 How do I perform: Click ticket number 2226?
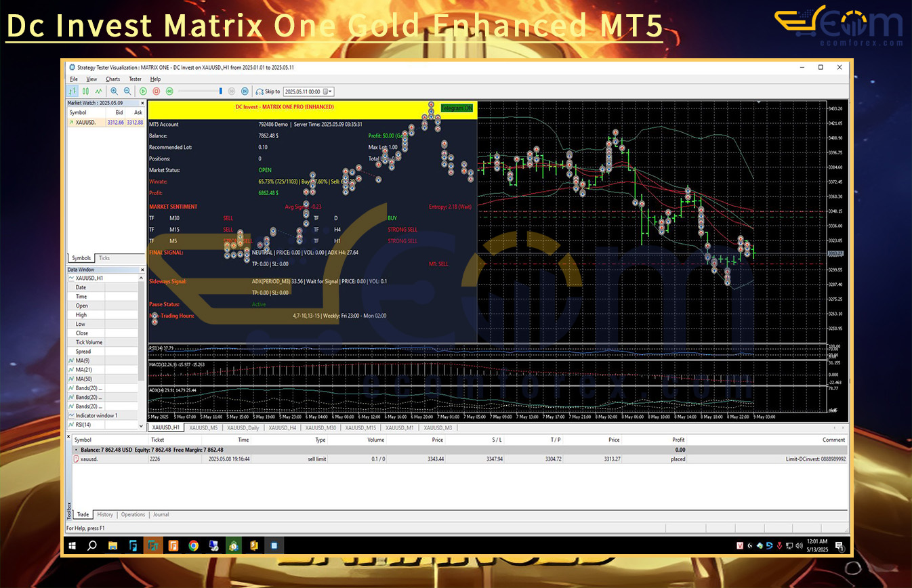point(156,459)
